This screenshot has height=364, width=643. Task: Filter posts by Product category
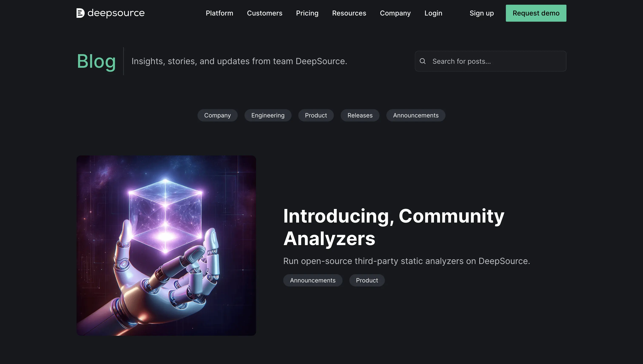point(316,115)
